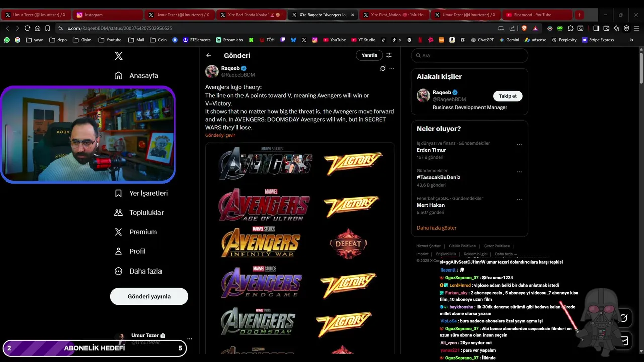This screenshot has width=644, height=362.
Task: Open the Hizmet Şartları footer link
Action: tap(429, 246)
